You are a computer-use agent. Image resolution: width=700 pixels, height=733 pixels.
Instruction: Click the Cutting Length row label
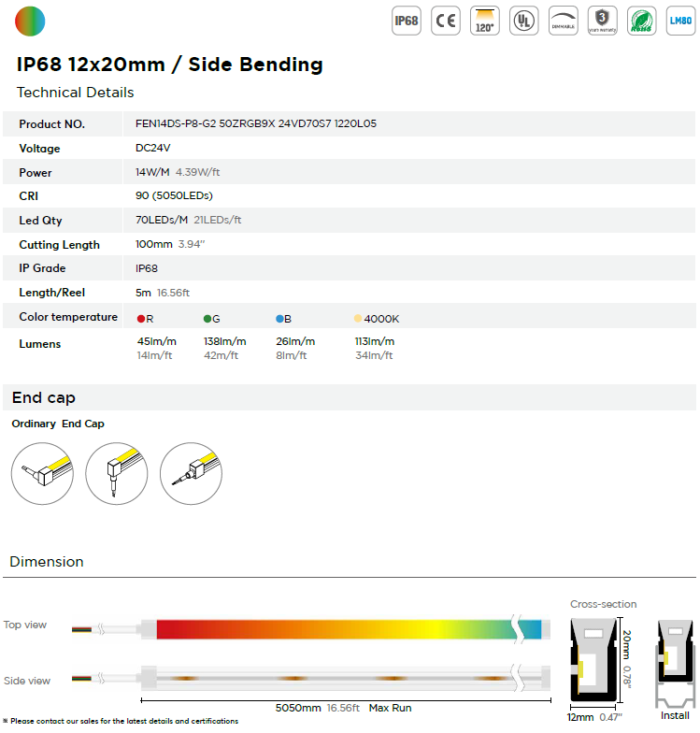(59, 245)
